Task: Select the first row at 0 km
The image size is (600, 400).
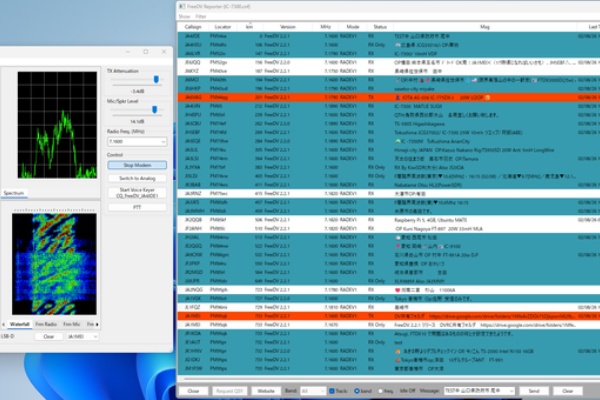Action: (x=389, y=36)
